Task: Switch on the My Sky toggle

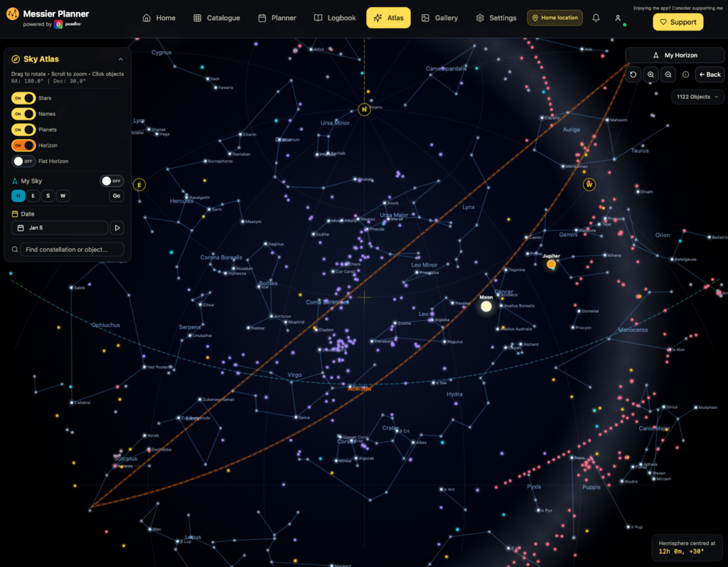Action: pyautogui.click(x=112, y=181)
